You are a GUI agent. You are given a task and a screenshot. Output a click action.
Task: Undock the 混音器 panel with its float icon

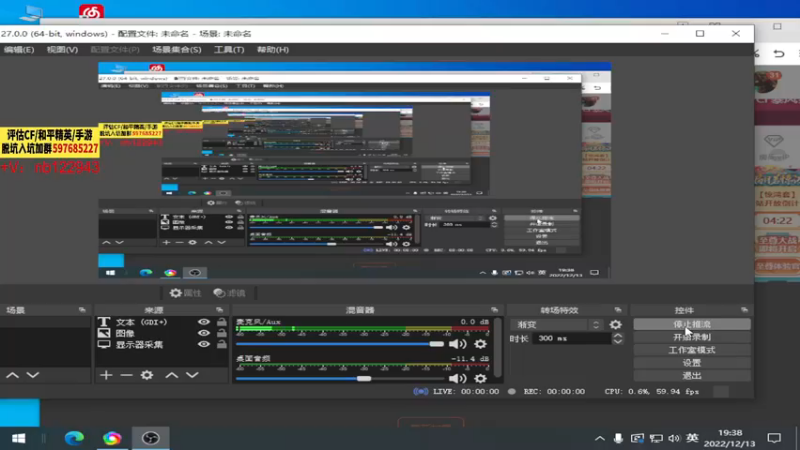[494, 310]
